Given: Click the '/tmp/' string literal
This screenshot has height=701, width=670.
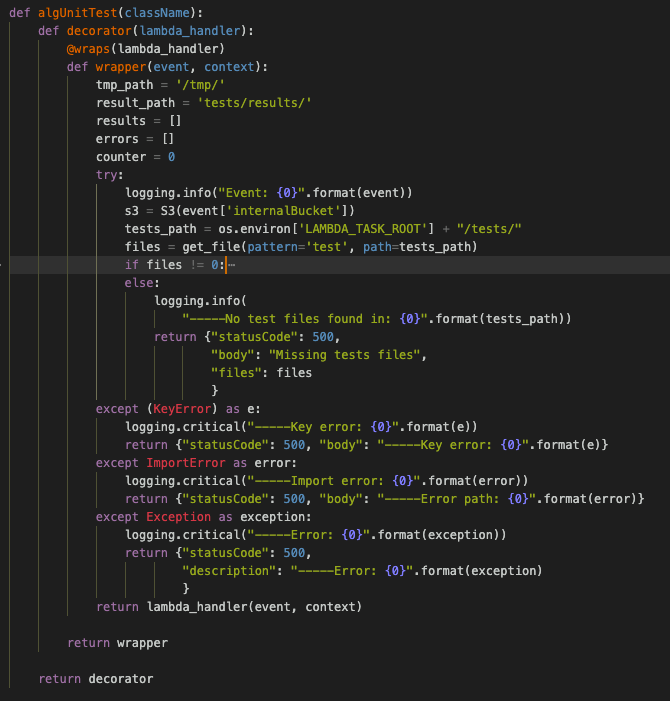Looking at the screenshot, I should click(200, 85).
